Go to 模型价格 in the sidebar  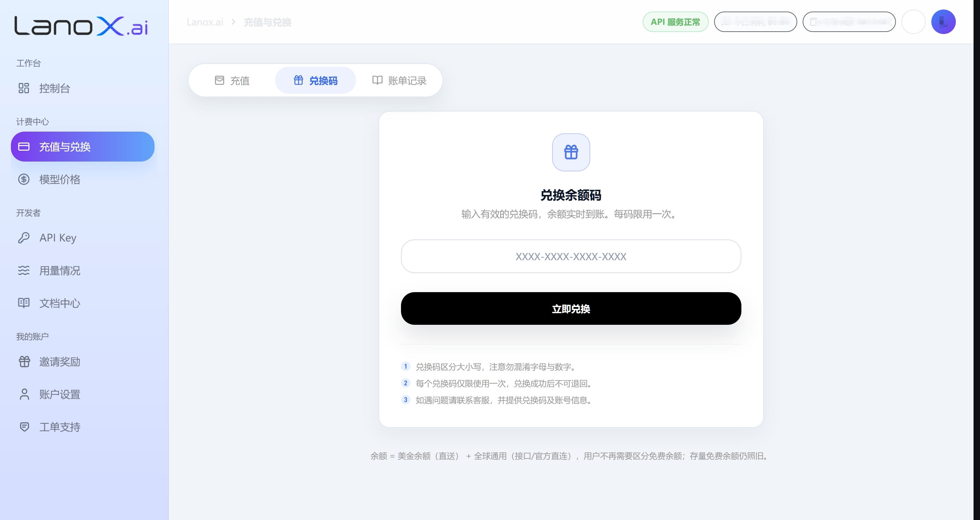(x=83, y=180)
